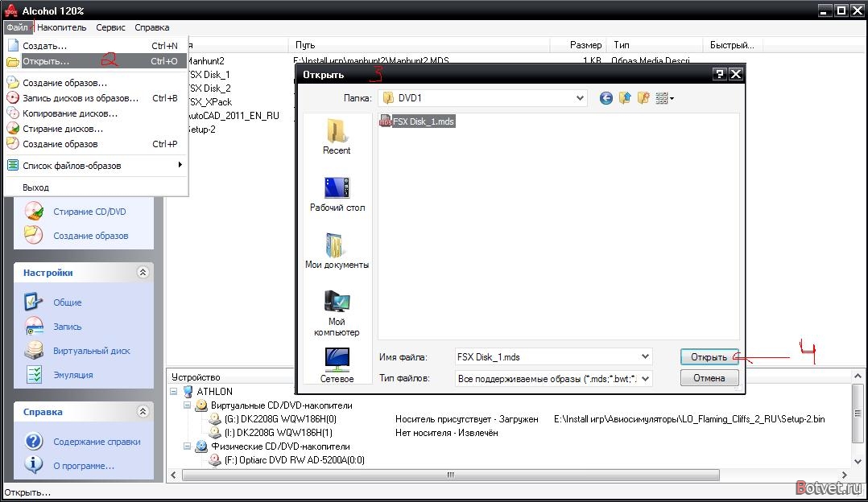This screenshot has width=868, height=502.
Task: Sort the image list by the Размер column
Action: pos(578,45)
